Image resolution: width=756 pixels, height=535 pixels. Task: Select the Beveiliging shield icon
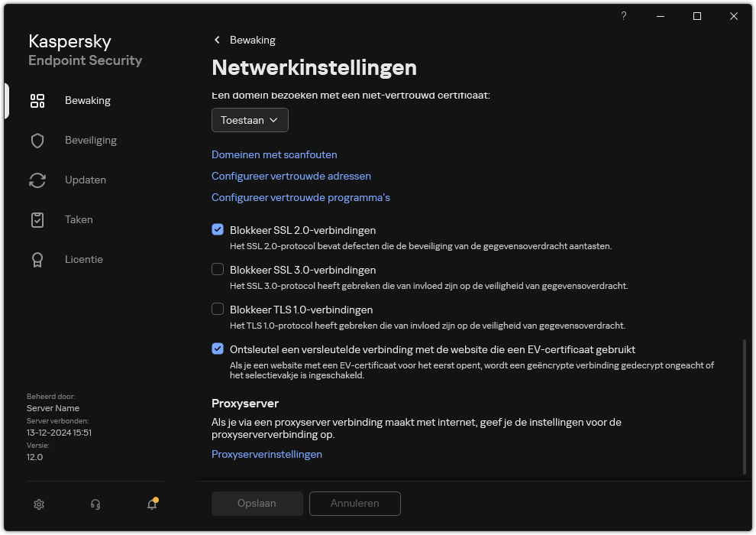click(37, 140)
